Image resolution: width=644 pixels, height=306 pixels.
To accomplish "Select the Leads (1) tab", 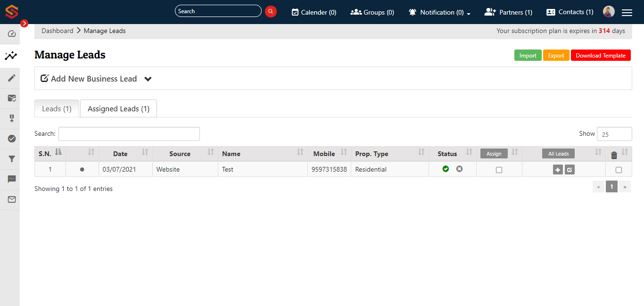I will coord(57,108).
